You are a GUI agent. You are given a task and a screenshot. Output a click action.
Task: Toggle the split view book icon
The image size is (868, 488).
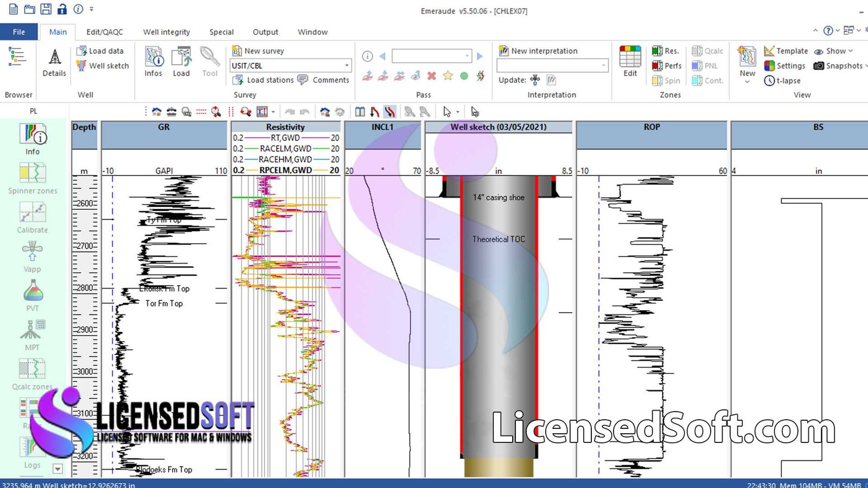(360, 112)
